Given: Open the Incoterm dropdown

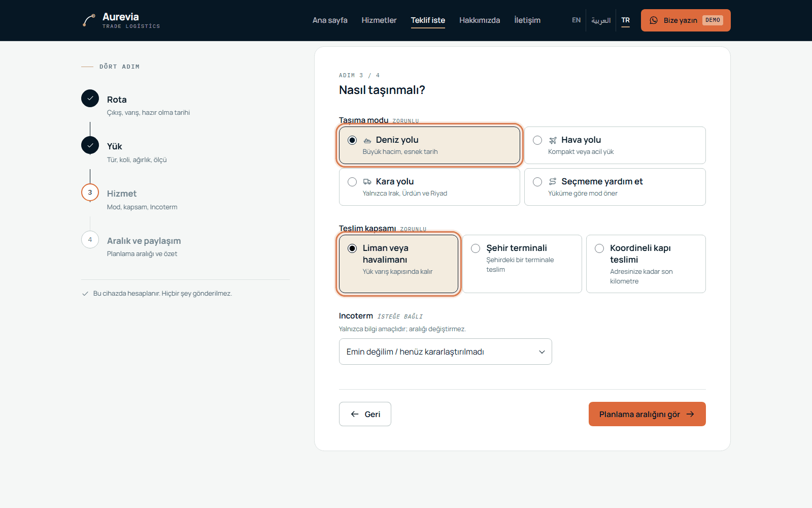Looking at the screenshot, I should pos(445,352).
